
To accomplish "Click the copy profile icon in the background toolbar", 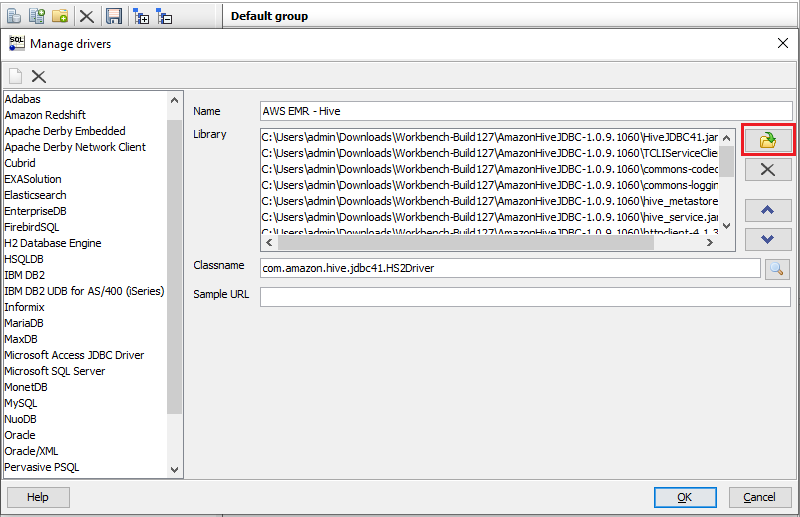I will click(x=37, y=16).
